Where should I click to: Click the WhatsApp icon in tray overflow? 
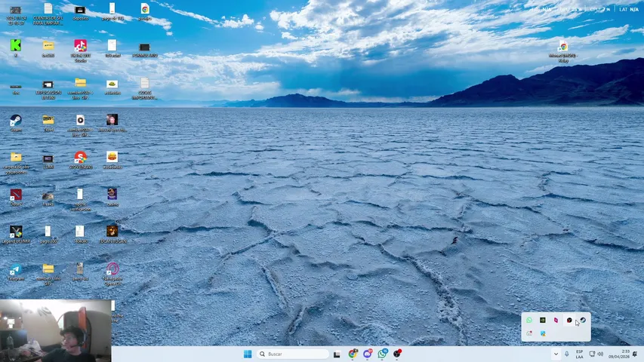click(529, 320)
